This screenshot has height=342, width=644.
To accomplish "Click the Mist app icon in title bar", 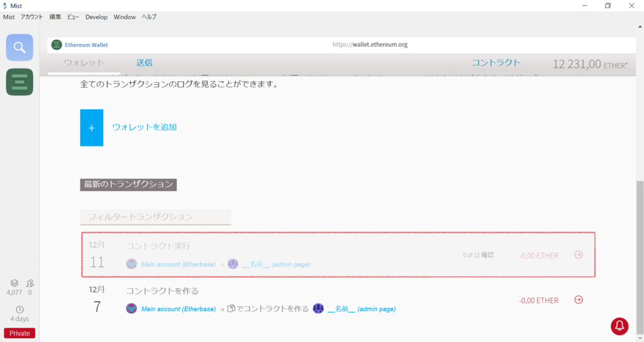I will [x=5, y=6].
